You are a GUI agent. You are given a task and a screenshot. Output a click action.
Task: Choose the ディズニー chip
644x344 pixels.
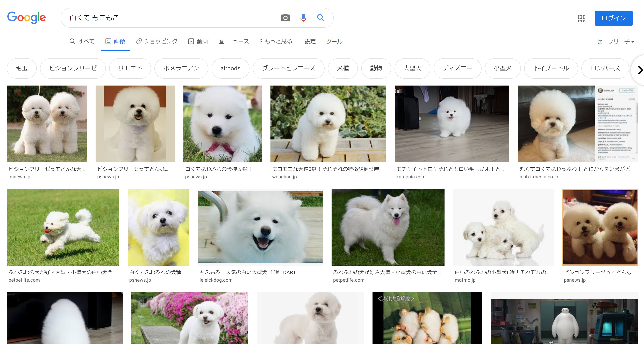pyautogui.click(x=457, y=68)
